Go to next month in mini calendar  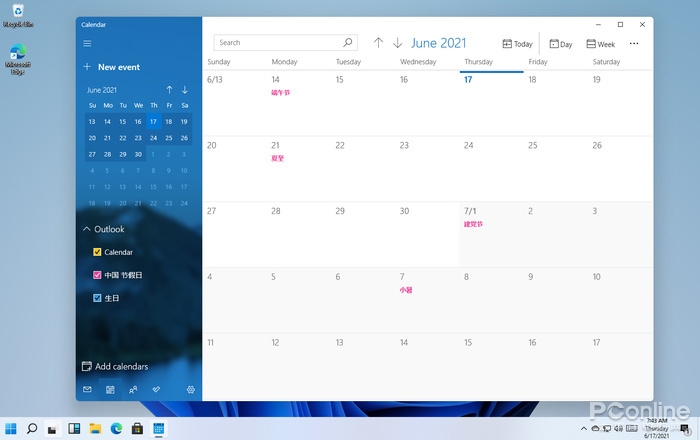click(184, 90)
